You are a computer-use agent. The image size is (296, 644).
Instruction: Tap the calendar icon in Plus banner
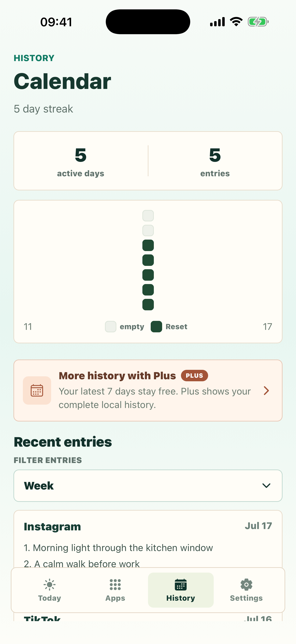[37, 390]
